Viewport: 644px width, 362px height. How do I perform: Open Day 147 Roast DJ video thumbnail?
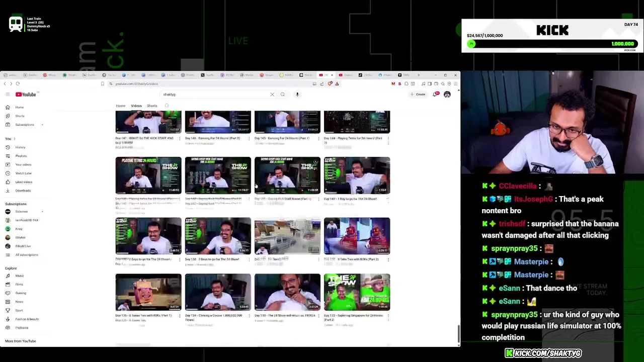(x=148, y=122)
